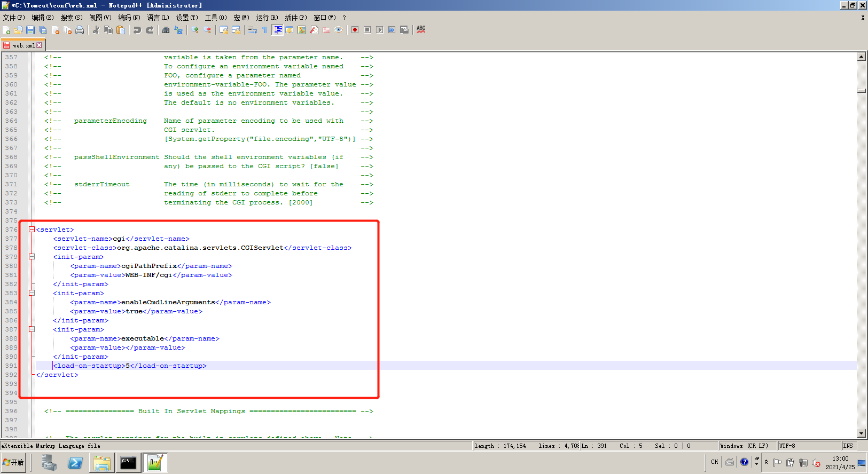The image size is (868, 474).
Task: Toggle the Monitoring eye icon
Action: click(x=339, y=30)
